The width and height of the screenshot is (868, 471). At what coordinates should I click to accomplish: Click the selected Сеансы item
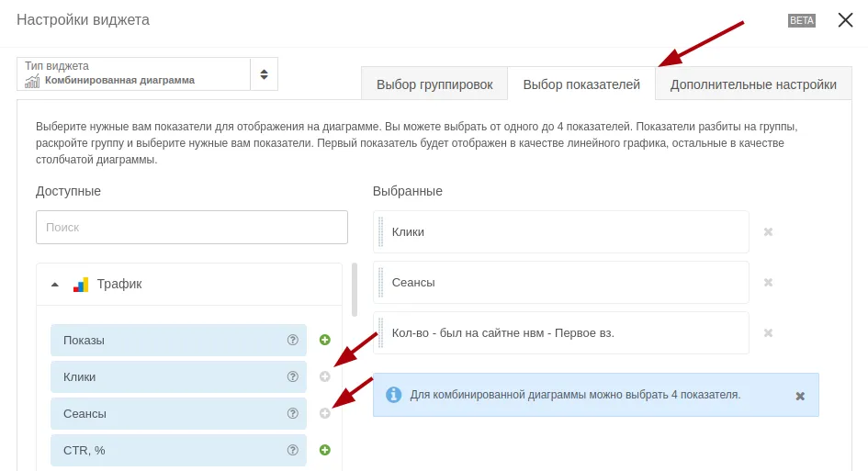coord(561,282)
